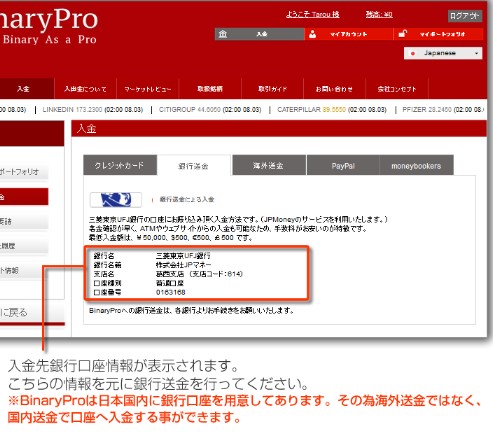Click the My Account person icon

[x=312, y=34]
